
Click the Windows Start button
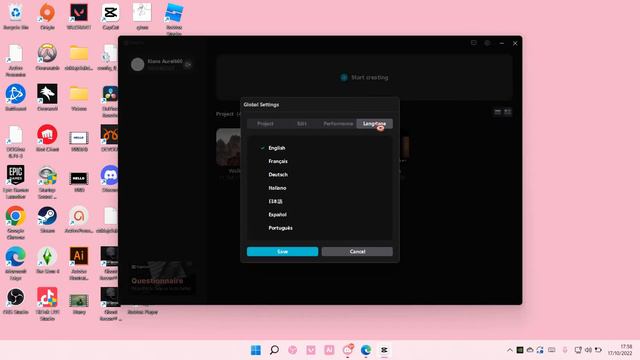pos(256,350)
